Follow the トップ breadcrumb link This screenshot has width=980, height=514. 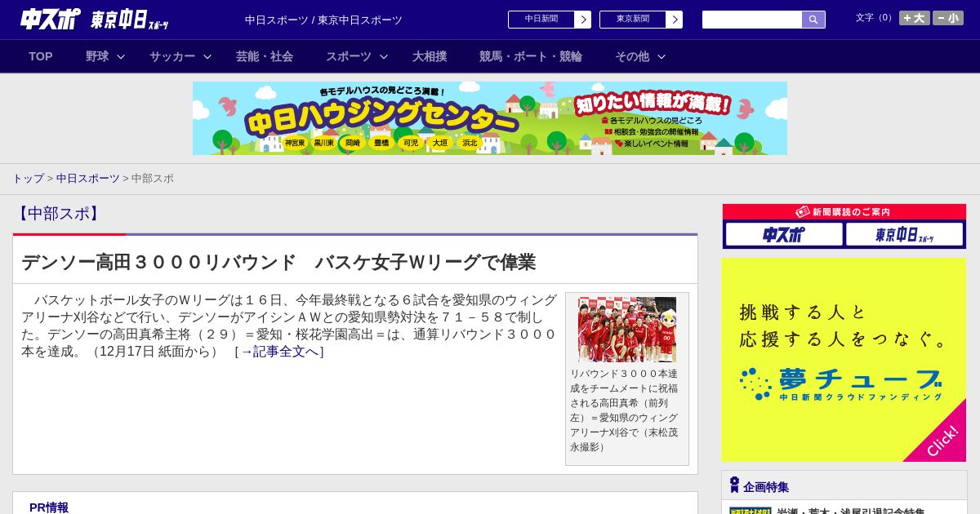pos(28,178)
